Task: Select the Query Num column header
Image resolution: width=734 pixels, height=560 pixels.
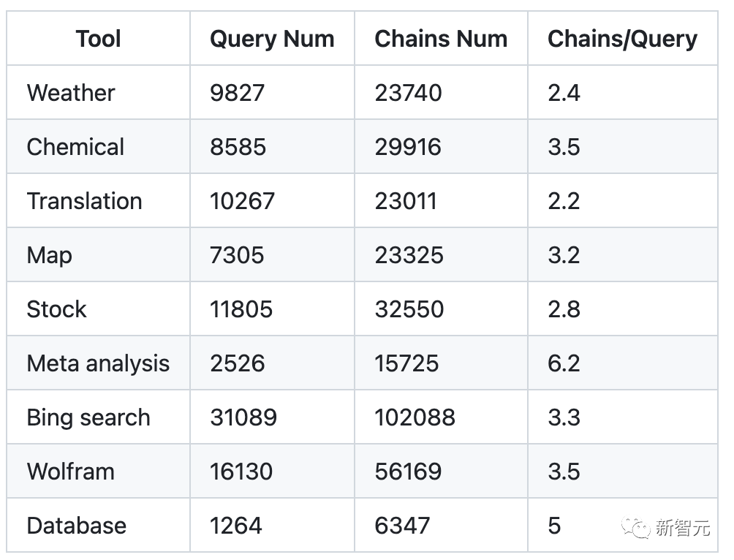Action: [272, 39]
